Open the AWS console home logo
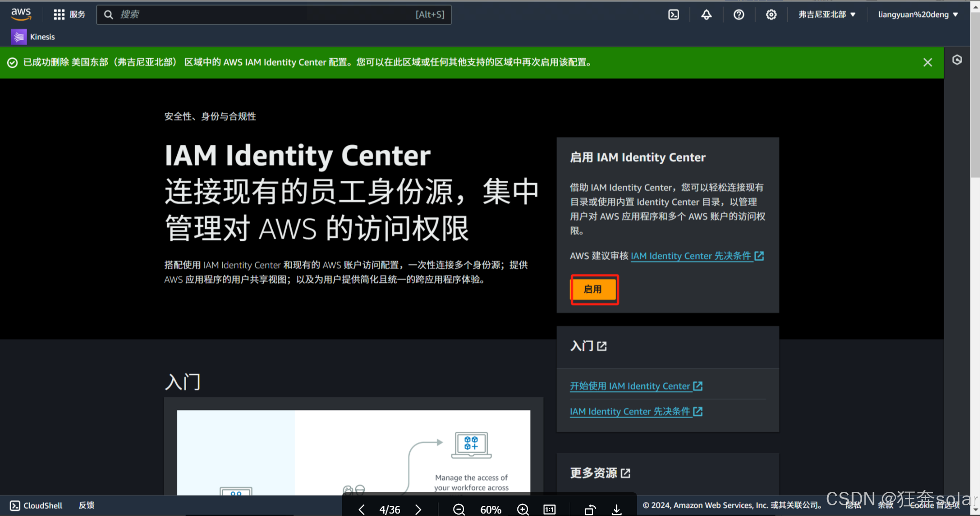Viewport: 980px width, 516px height. pyautogui.click(x=21, y=14)
